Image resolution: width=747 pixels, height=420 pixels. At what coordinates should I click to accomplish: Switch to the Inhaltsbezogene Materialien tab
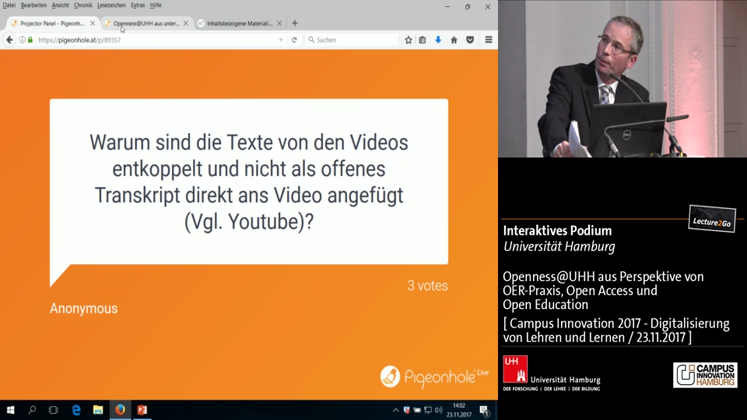[238, 23]
